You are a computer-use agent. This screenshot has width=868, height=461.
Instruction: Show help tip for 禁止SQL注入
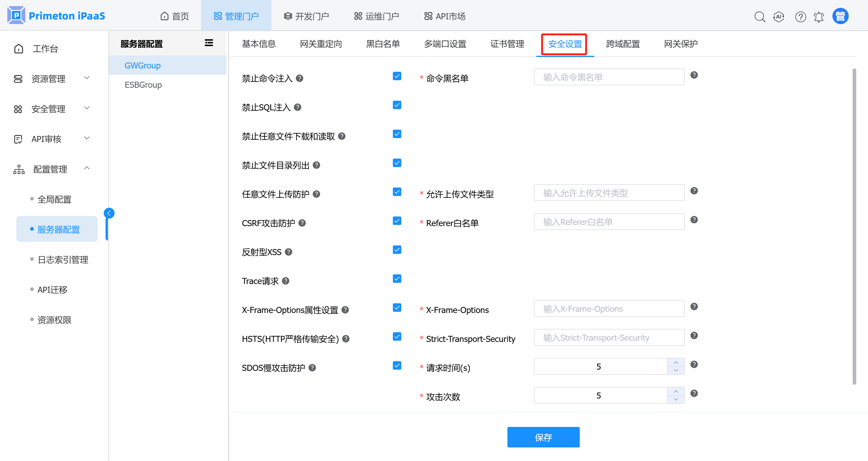[298, 107]
